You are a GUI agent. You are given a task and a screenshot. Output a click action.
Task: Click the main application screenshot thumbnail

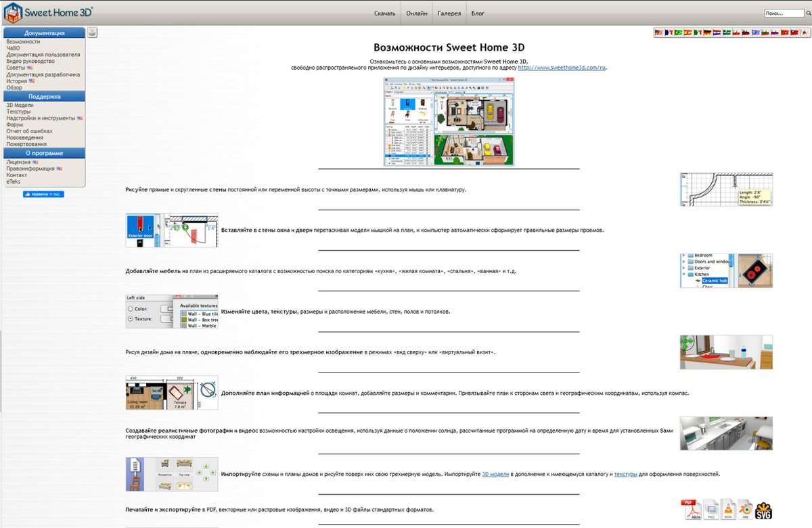(449, 122)
